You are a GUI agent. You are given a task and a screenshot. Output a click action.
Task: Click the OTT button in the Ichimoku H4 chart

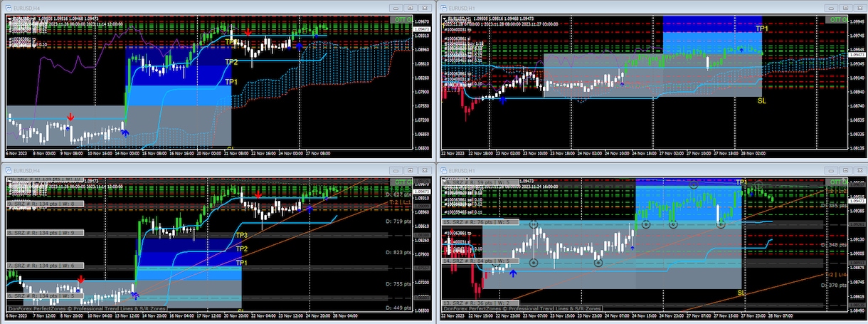[400, 20]
